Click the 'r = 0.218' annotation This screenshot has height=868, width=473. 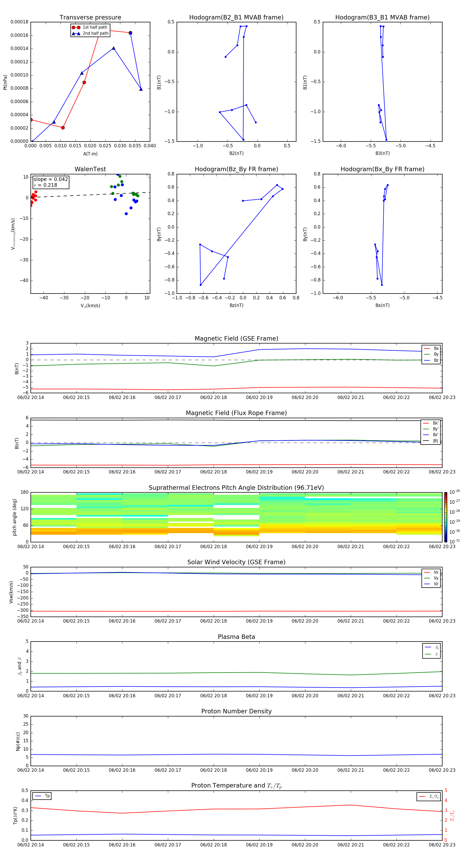point(46,185)
